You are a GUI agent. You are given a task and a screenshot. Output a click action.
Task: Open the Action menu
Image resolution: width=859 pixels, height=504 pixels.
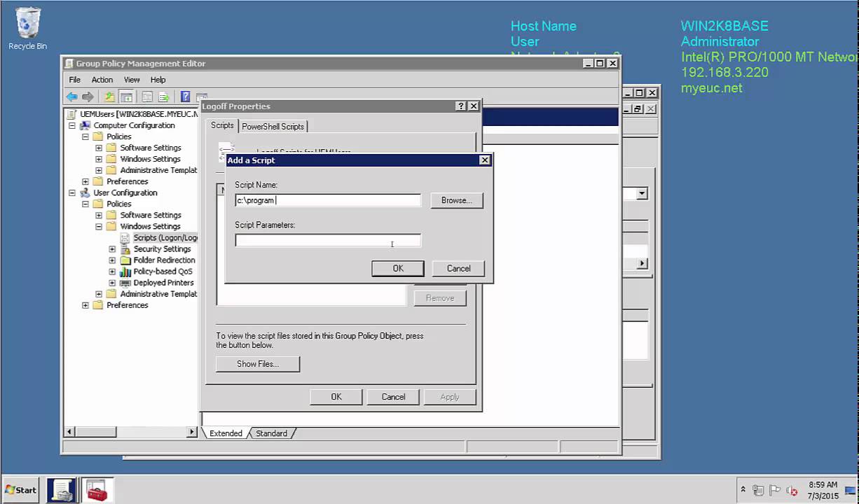pos(102,80)
